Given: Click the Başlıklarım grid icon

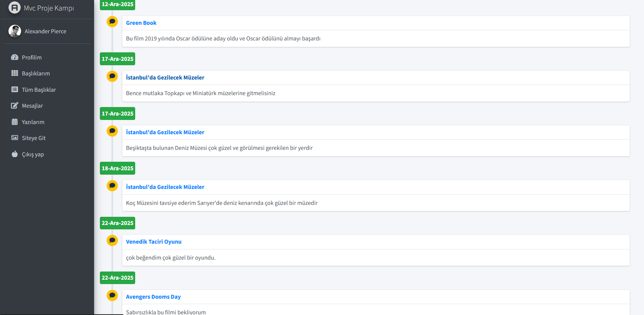Looking at the screenshot, I should click(x=15, y=73).
